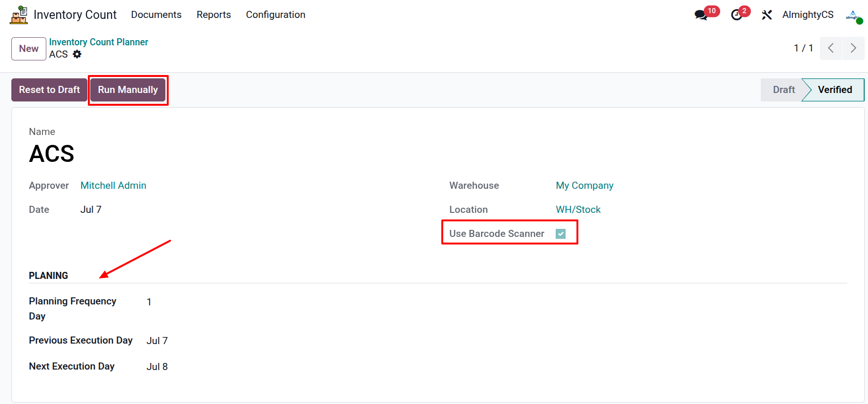Open the Documents menu
868x404 pixels.
(x=156, y=15)
